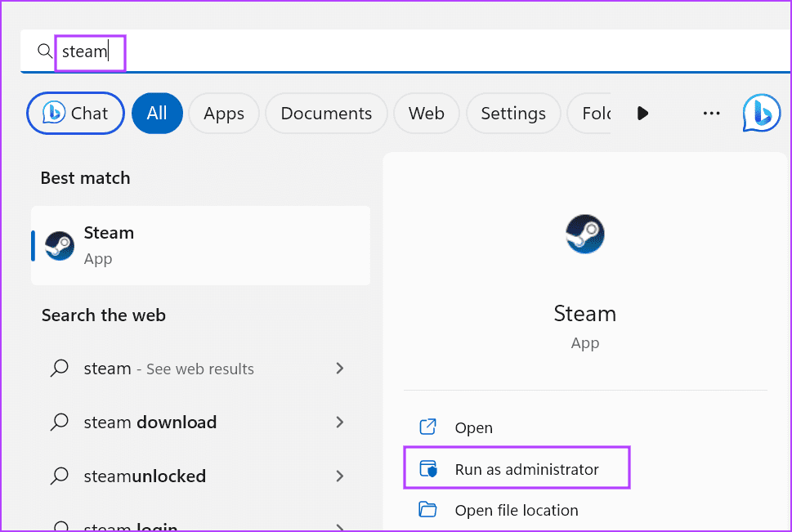The height and width of the screenshot is (532, 792).
Task: Click the Steam icon in best match row
Action: (x=60, y=246)
